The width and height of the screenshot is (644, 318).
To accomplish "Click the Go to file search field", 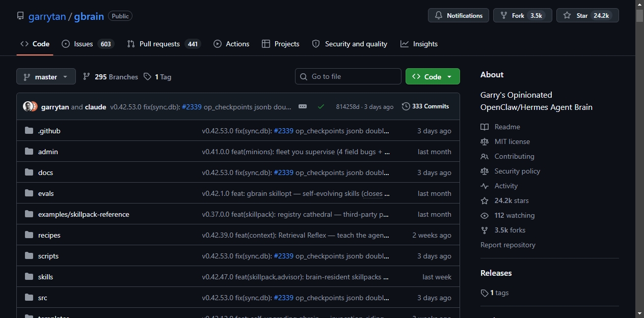I will point(348,76).
